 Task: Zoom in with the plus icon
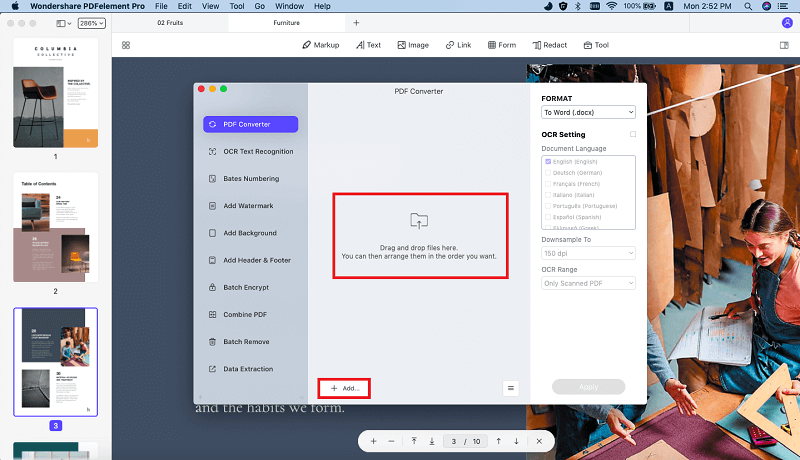373,441
